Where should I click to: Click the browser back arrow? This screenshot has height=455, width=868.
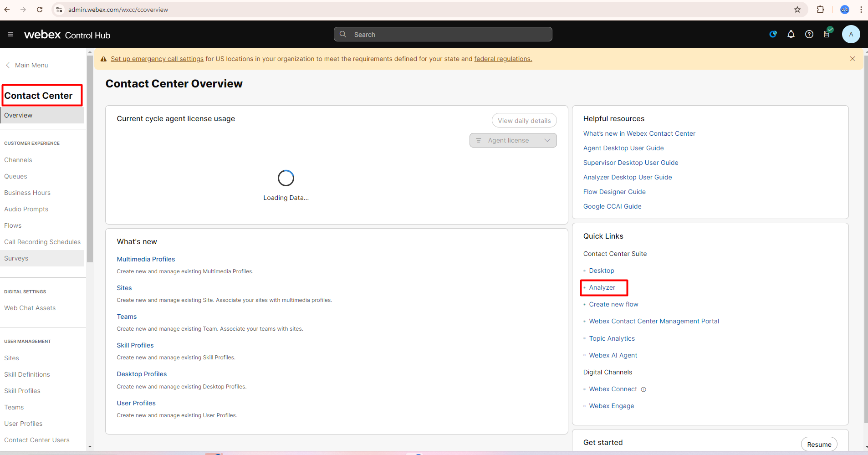[x=7, y=10]
